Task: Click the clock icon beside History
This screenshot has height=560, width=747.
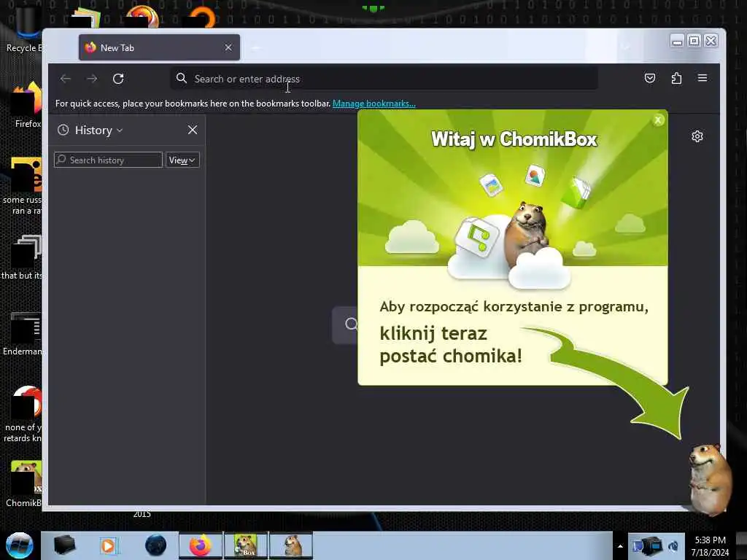Action: click(63, 130)
